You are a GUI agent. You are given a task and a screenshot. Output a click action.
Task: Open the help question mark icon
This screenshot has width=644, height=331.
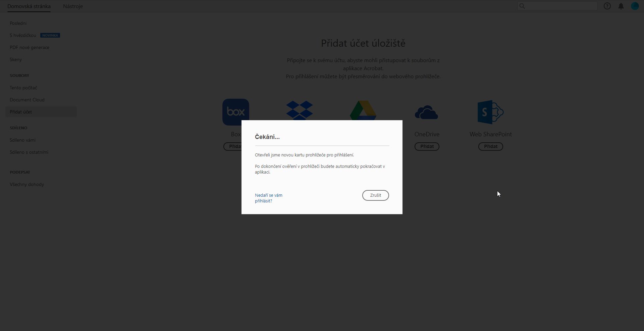point(607,6)
